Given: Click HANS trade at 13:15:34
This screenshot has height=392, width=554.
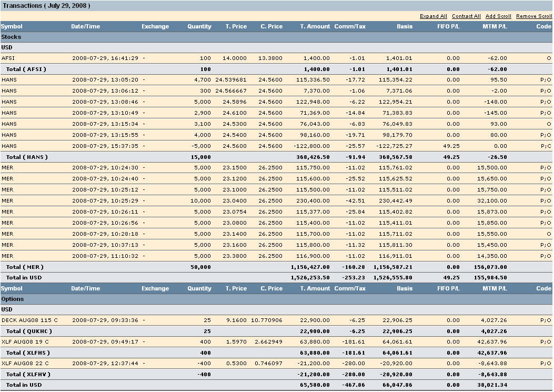Looking at the screenshot, I should coord(276,124).
